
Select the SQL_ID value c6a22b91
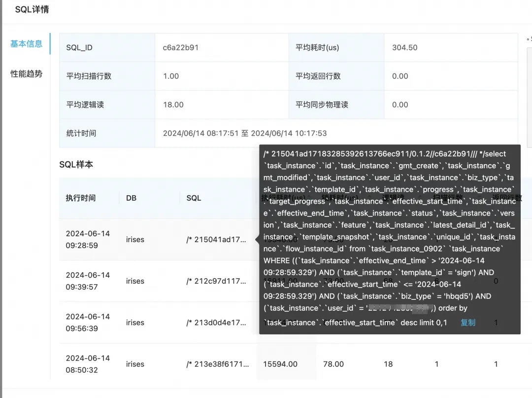click(x=180, y=47)
